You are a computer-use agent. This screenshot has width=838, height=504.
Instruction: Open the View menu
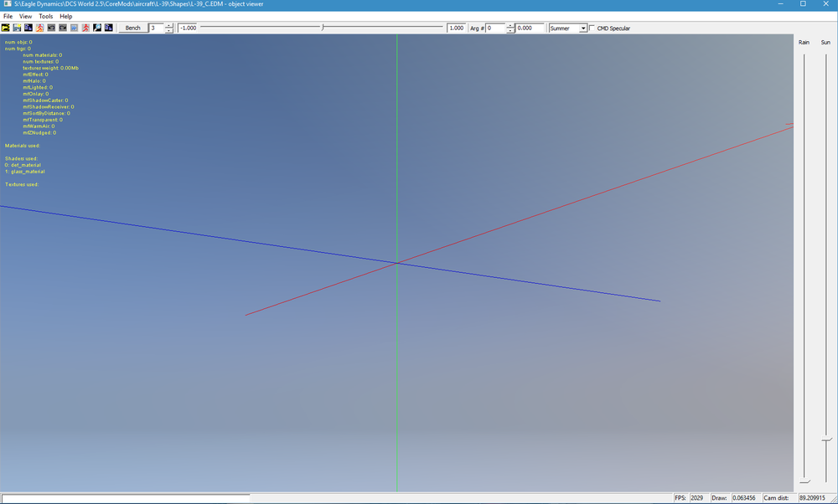pos(26,17)
